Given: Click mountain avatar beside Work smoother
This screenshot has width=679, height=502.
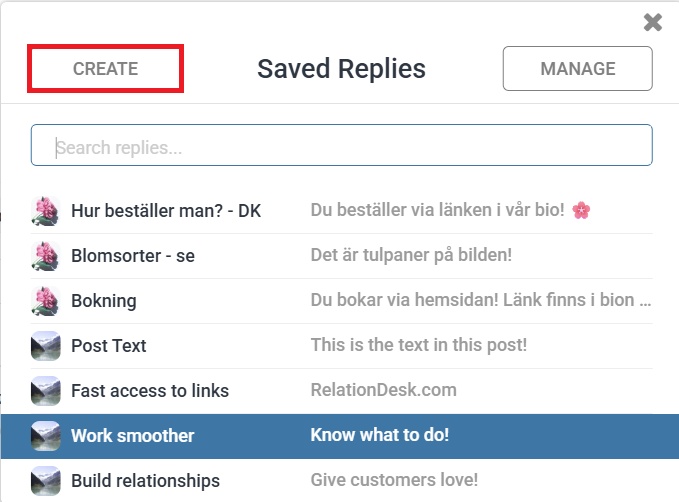Looking at the screenshot, I should point(45,436).
